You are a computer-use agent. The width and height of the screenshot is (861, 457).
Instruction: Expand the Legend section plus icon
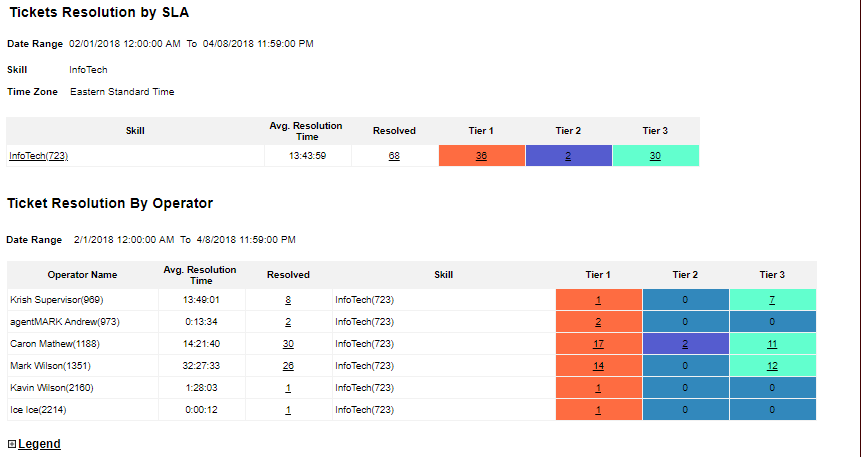pos(11,444)
